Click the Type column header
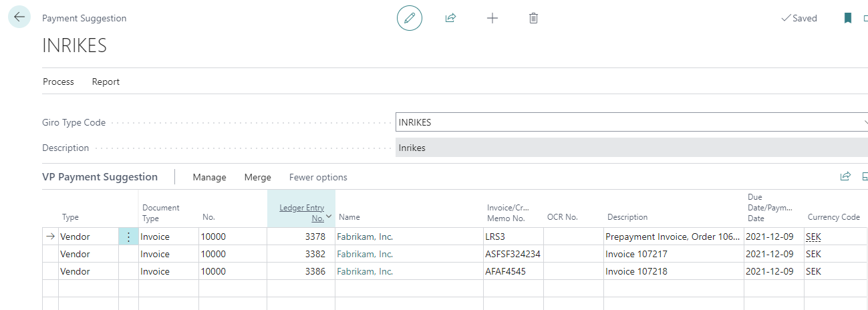 click(70, 217)
